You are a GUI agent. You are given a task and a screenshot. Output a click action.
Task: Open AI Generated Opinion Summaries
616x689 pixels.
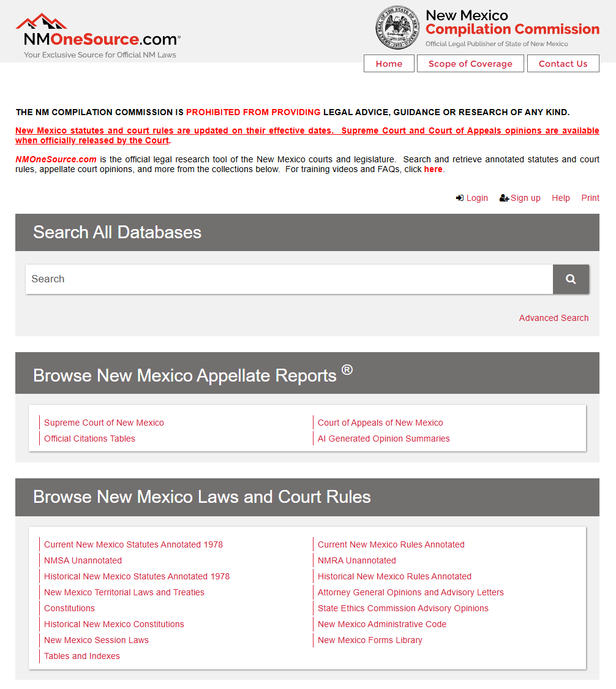383,439
